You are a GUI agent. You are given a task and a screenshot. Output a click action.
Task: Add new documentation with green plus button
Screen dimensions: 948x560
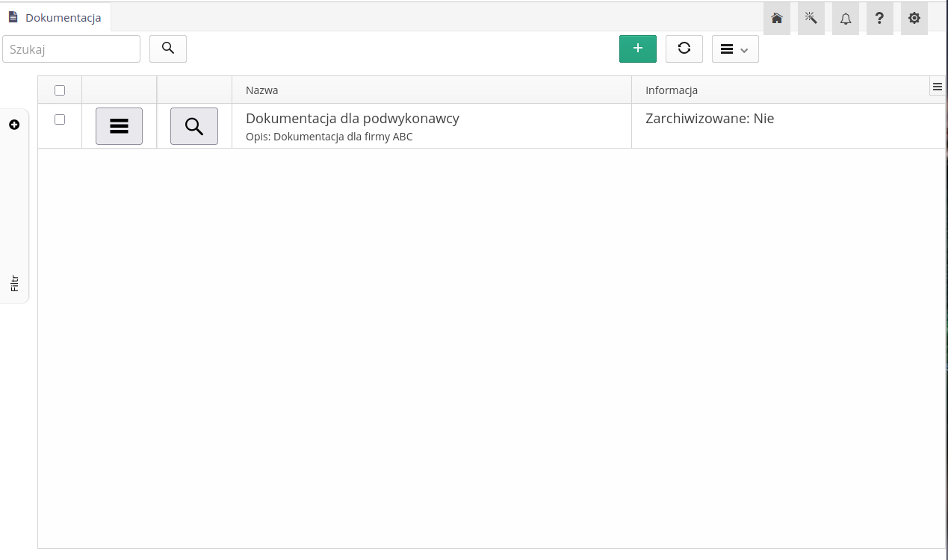click(x=637, y=49)
